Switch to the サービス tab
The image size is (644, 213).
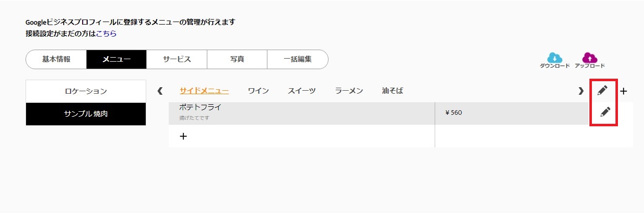tap(177, 59)
